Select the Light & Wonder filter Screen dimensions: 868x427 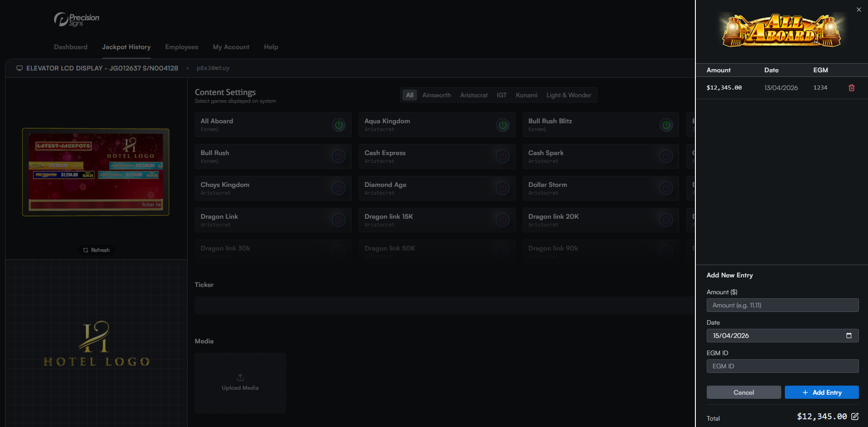[x=569, y=95]
